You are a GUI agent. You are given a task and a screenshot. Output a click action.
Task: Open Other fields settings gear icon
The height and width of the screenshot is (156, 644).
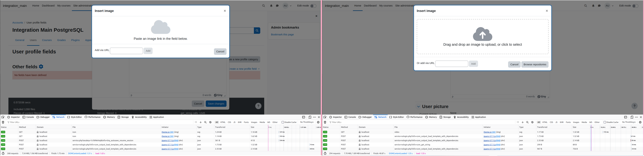[41, 67]
